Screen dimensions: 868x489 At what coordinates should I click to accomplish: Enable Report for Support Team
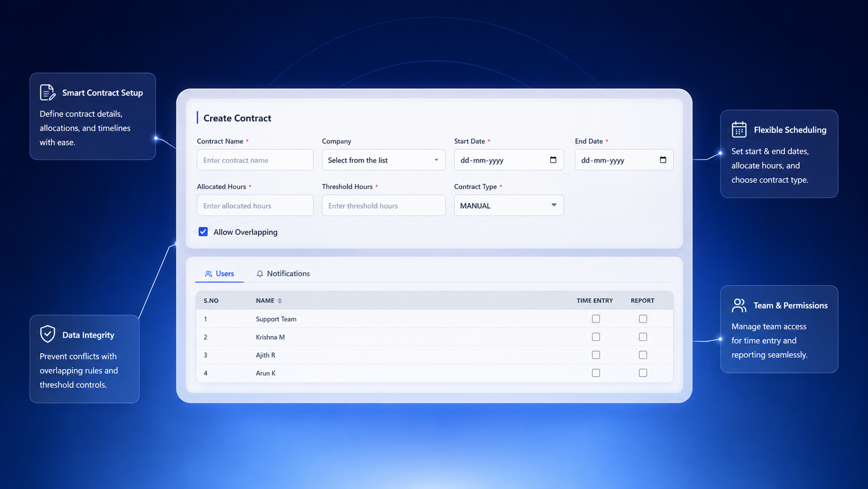[643, 319]
